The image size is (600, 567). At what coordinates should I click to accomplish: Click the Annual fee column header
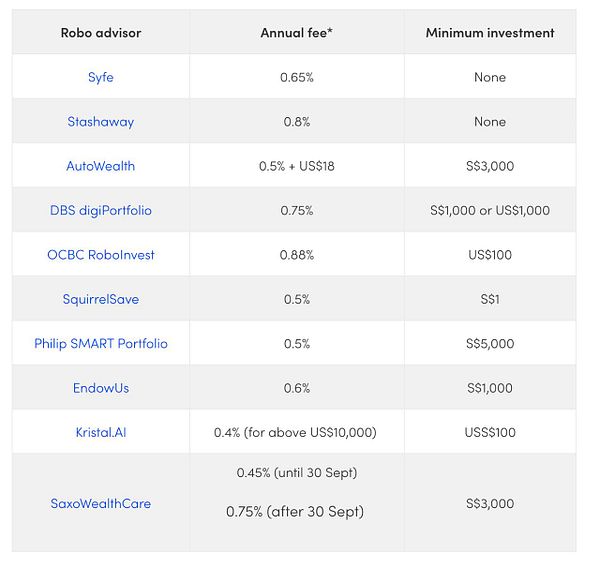pyautogui.click(x=296, y=33)
